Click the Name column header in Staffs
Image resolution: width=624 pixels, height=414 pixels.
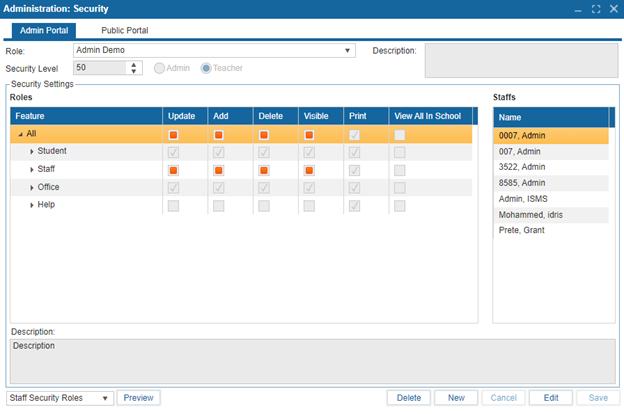tap(551, 117)
